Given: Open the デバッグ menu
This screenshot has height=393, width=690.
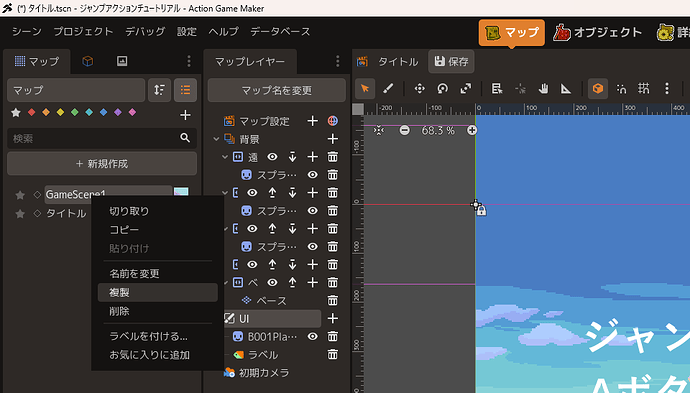Looking at the screenshot, I should point(145,32).
